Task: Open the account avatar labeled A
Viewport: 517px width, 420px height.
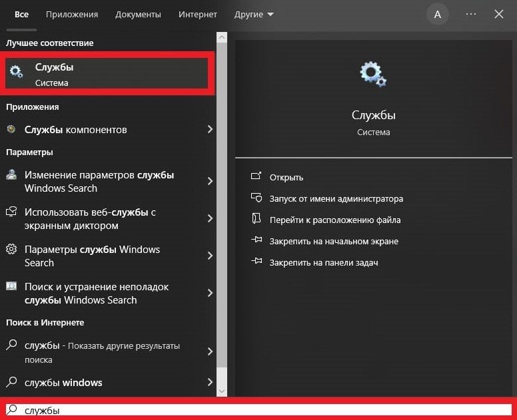Action: click(438, 14)
